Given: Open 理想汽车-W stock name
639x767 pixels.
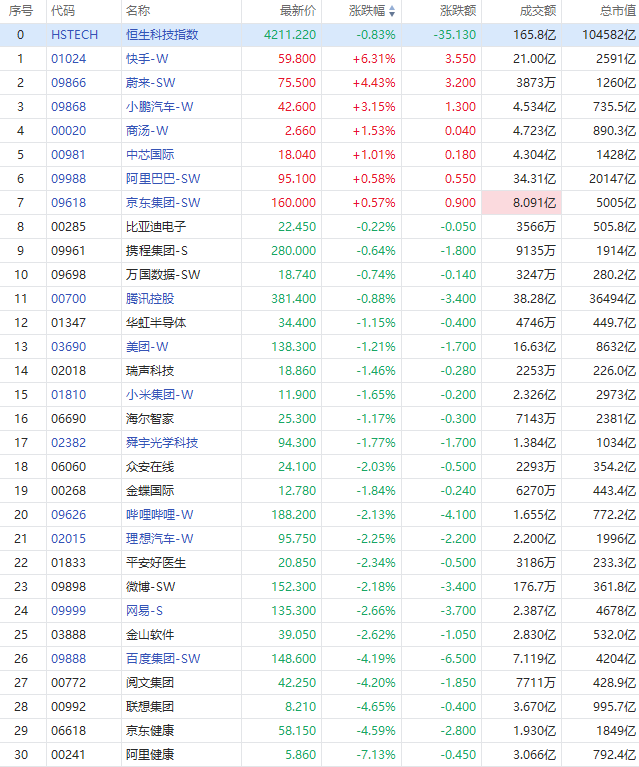Looking at the screenshot, I should [x=160, y=538].
